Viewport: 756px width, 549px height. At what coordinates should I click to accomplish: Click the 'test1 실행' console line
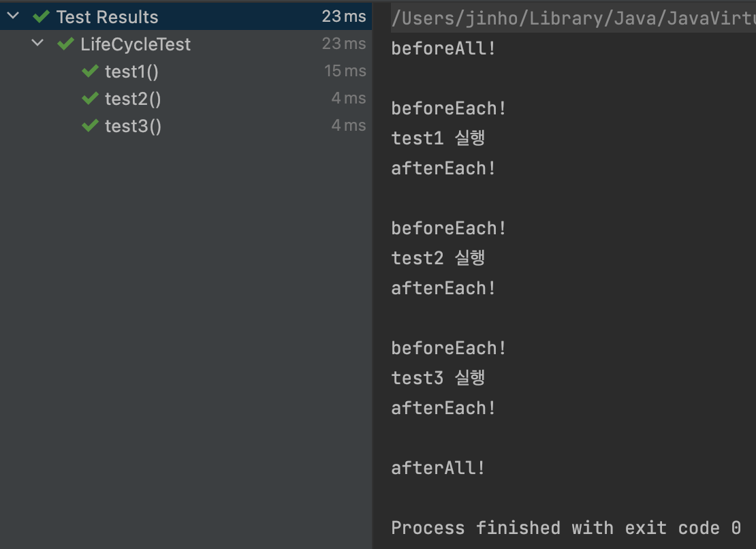438,138
